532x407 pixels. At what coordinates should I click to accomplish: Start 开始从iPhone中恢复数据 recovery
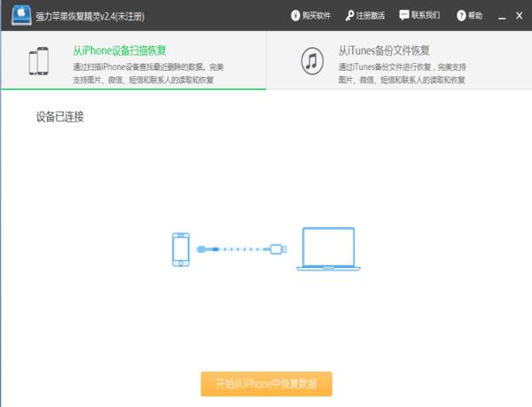point(266,384)
